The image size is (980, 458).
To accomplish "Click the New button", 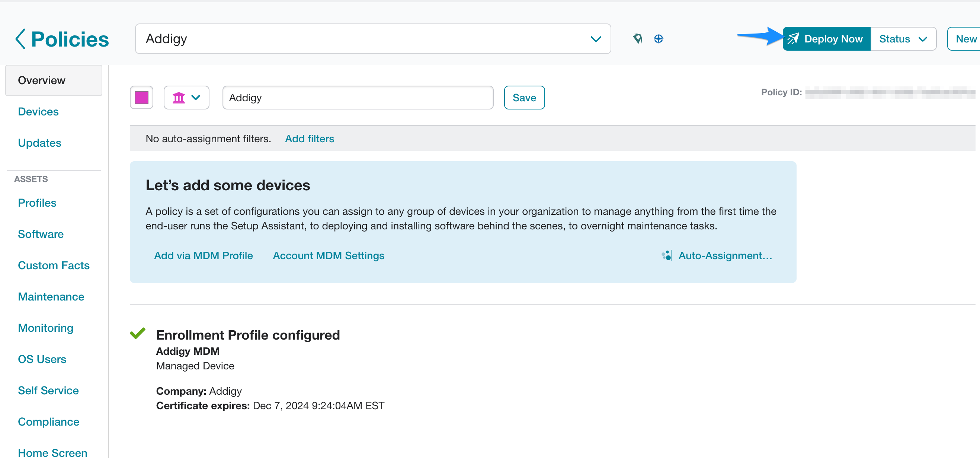I will point(965,39).
